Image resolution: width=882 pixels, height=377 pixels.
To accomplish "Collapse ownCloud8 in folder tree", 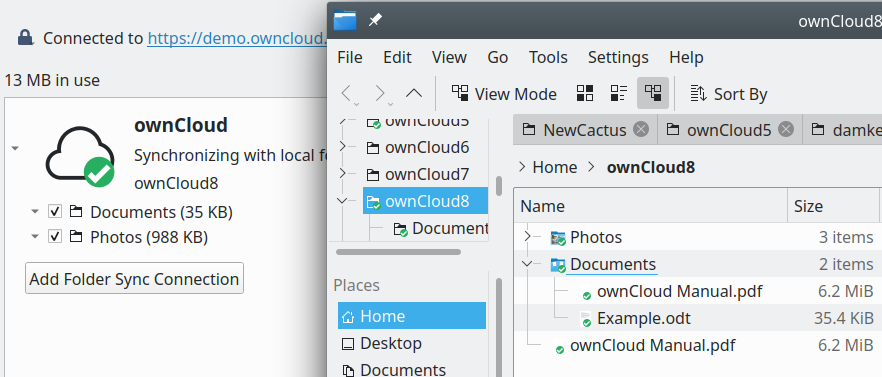I will (x=343, y=200).
